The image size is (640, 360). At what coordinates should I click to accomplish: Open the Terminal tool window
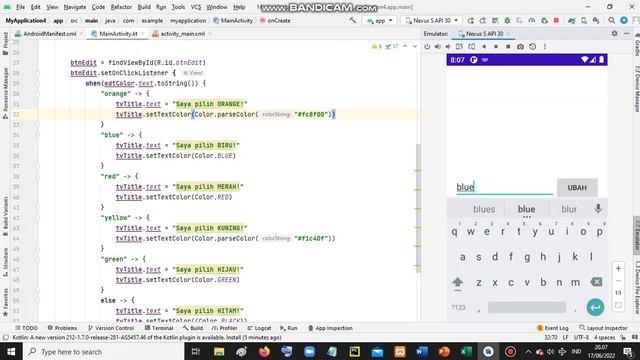tap(159, 328)
